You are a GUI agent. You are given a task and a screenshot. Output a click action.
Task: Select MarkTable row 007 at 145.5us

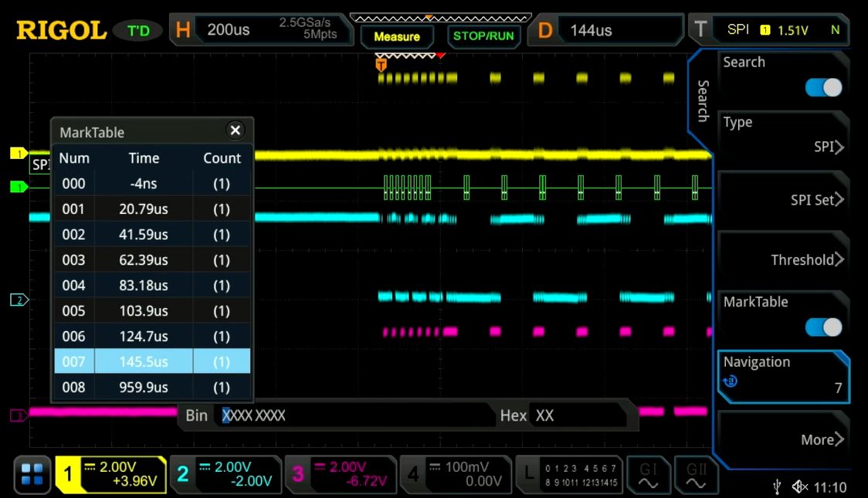[x=151, y=361]
